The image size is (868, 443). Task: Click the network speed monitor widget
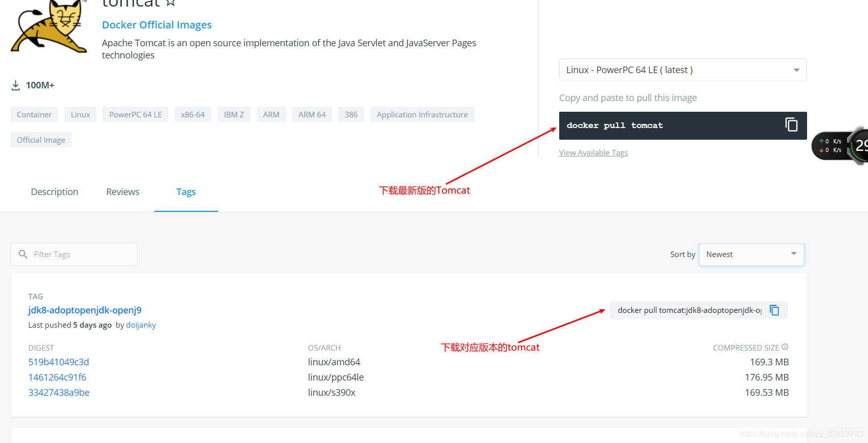[840, 146]
